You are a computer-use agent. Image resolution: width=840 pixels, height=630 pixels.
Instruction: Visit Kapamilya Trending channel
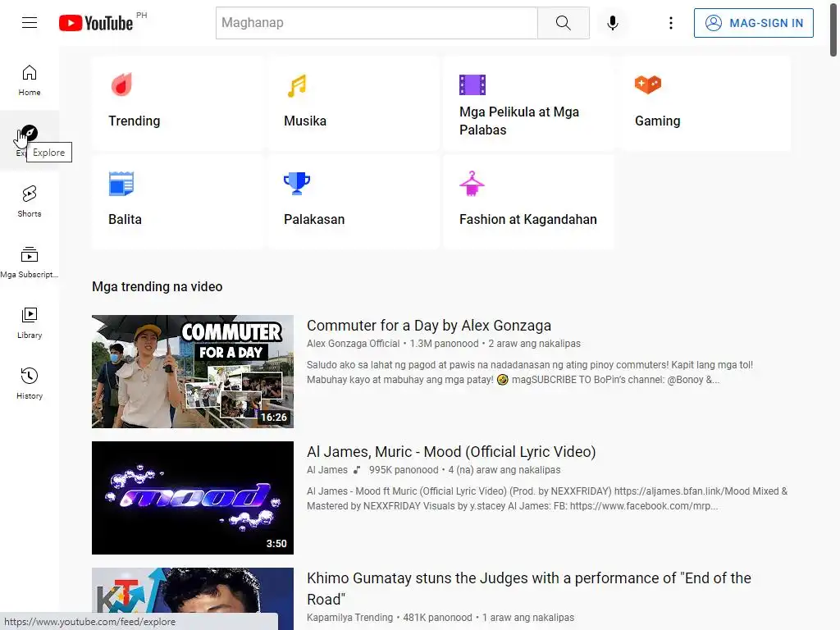[x=349, y=618]
